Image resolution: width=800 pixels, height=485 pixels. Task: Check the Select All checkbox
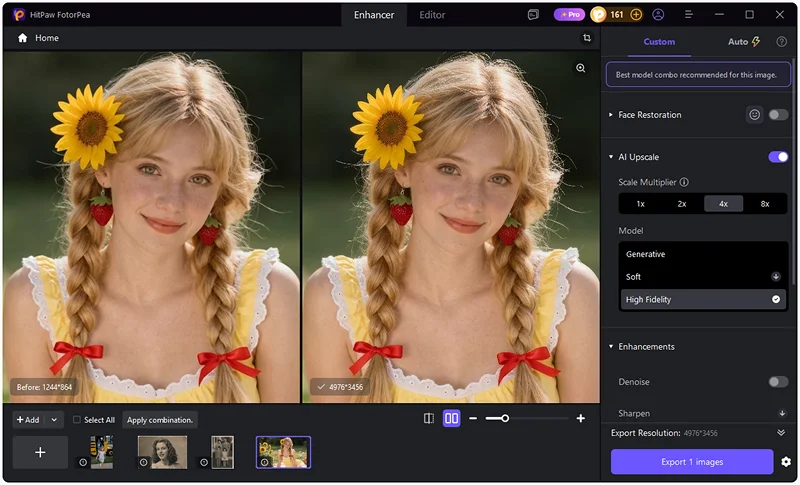[77, 420]
